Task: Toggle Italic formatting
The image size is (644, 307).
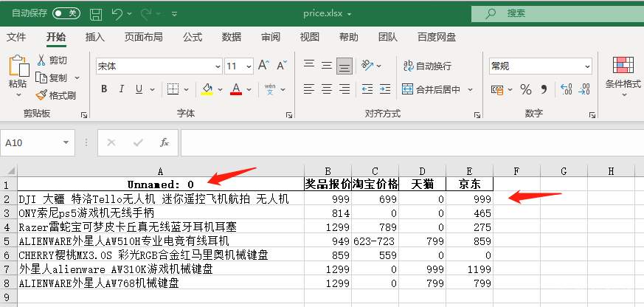Action: click(122, 89)
